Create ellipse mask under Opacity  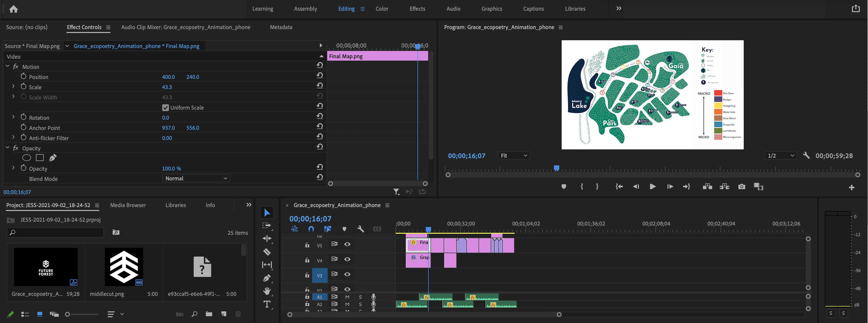(x=27, y=158)
